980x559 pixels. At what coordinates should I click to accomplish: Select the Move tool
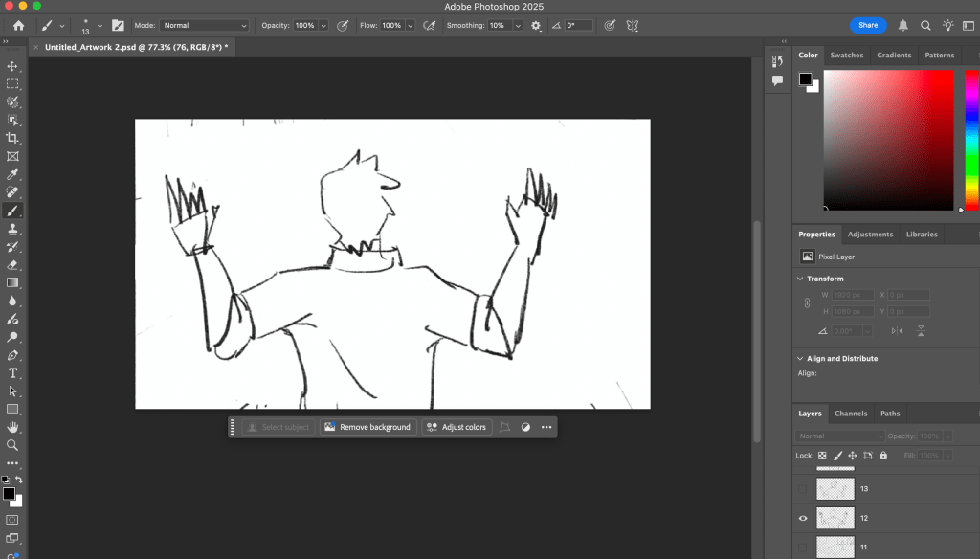pos(12,66)
